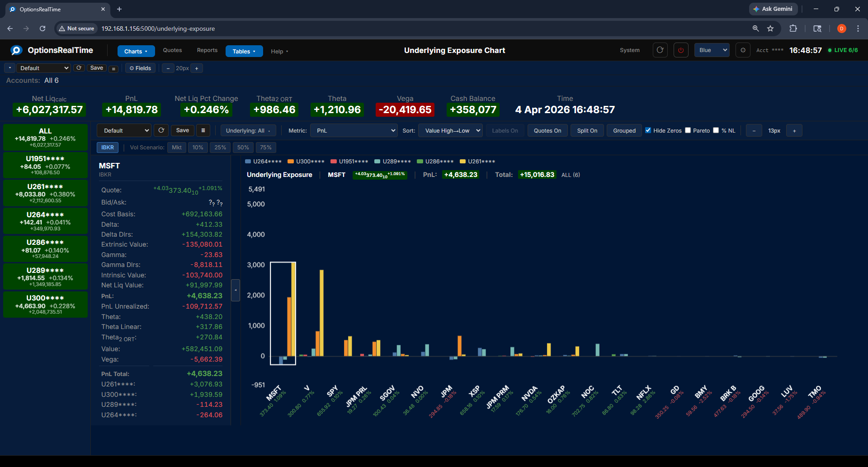Toggle the Quotes On button
The image size is (868, 467).
547,130
